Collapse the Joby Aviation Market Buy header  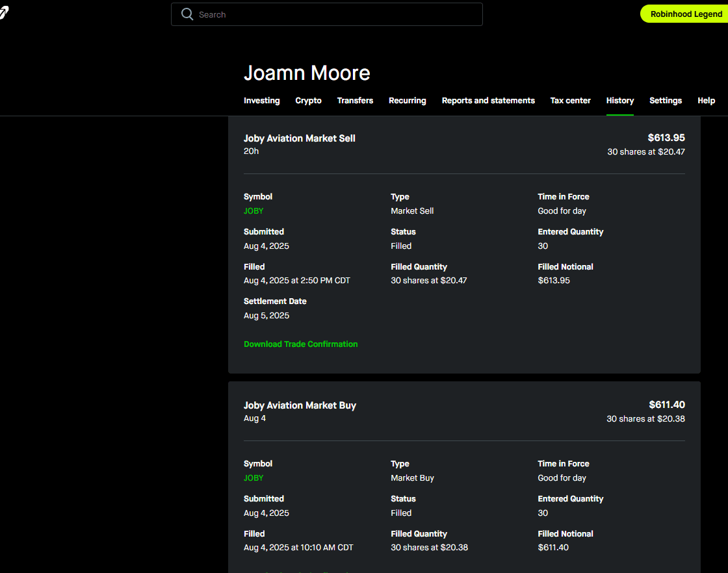pos(464,411)
